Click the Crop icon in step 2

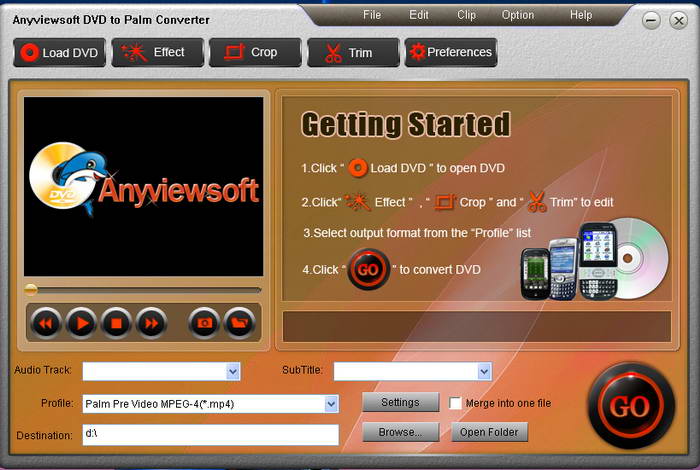click(445, 202)
